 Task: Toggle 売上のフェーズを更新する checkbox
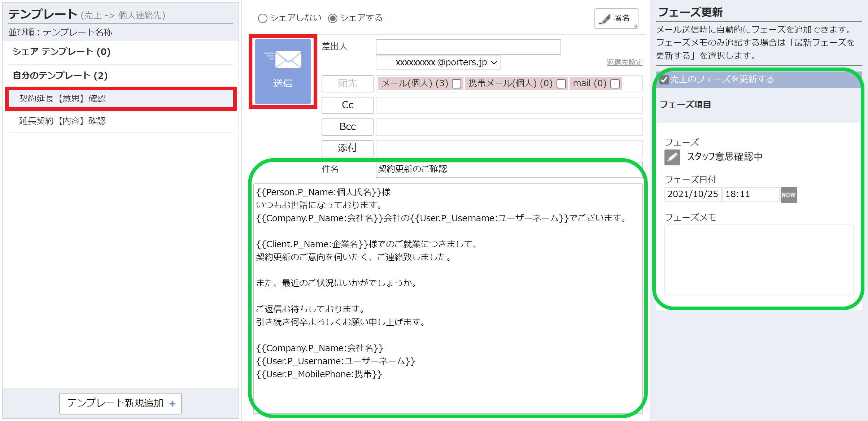664,79
